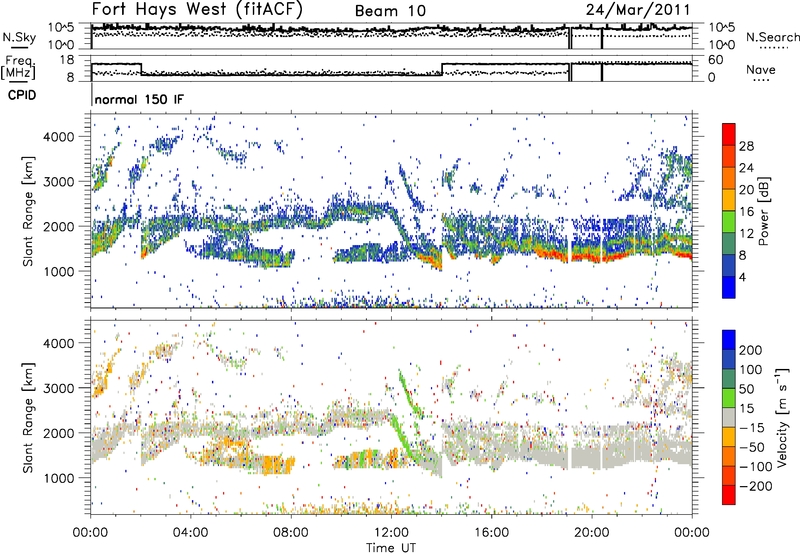Click '1000' on power panel range axis

coord(58,271)
